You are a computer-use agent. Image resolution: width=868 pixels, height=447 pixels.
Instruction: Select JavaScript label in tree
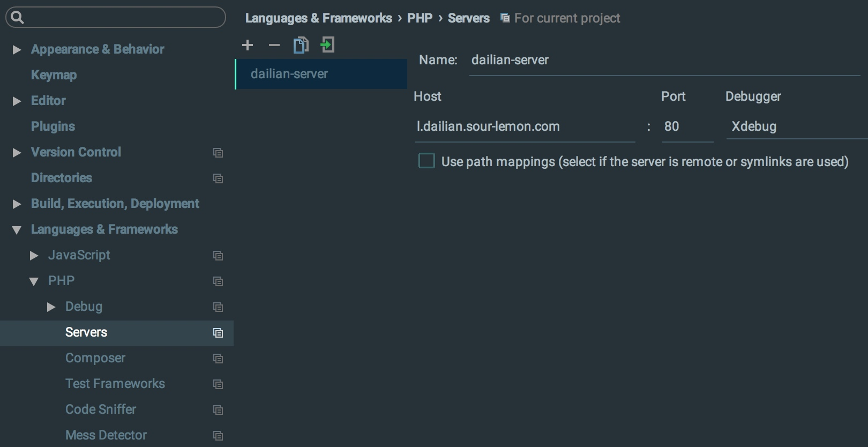[x=79, y=255]
